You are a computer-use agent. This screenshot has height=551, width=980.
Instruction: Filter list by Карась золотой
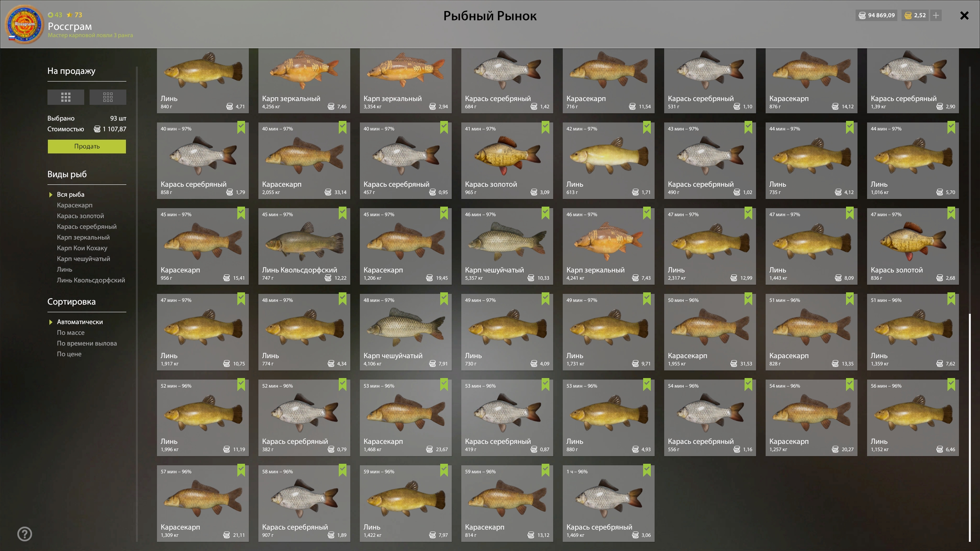click(x=80, y=216)
